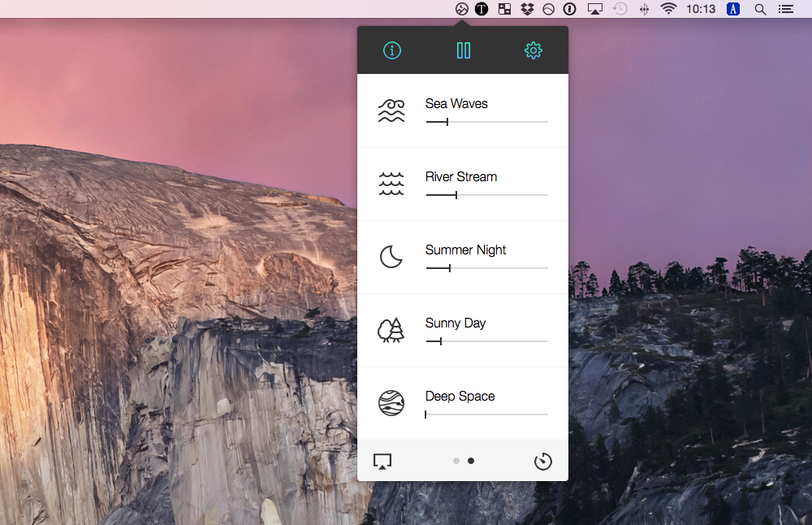Open Notification Center
This screenshot has width=812, height=525.
click(x=785, y=9)
